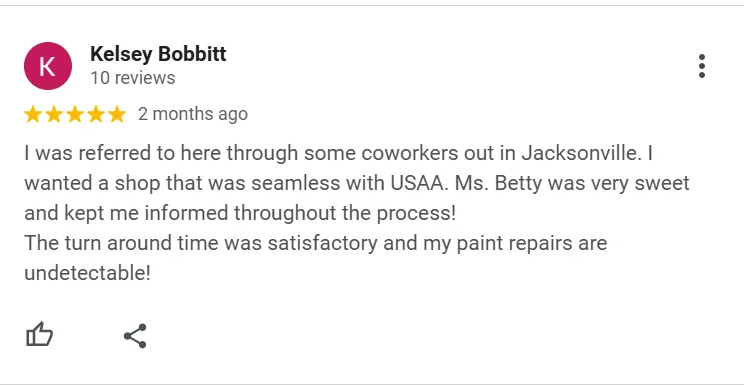Screen dimensions: 751x385
Task: Click the second yellow rating star
Action: click(54, 114)
